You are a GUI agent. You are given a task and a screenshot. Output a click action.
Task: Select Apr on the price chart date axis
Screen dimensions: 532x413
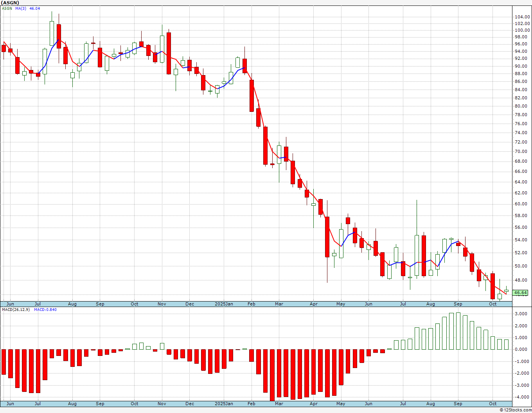click(314, 304)
